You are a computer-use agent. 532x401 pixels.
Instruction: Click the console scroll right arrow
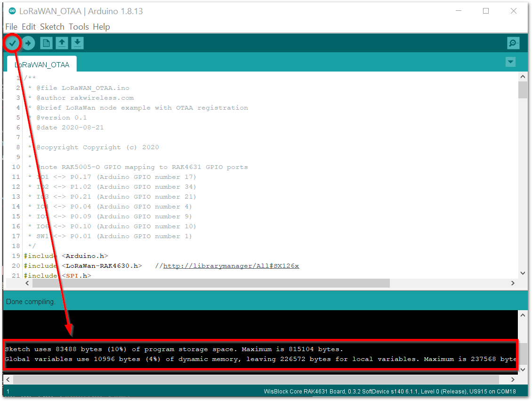click(x=513, y=379)
